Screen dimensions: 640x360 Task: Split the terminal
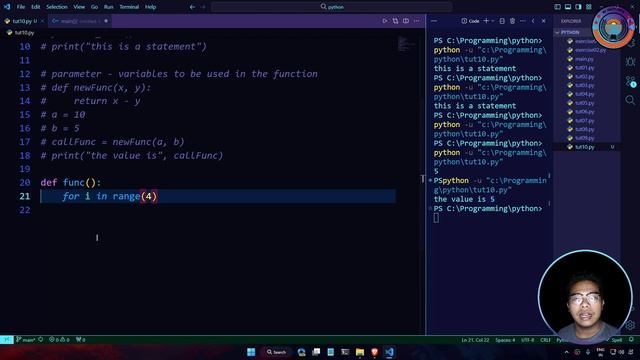click(502, 21)
